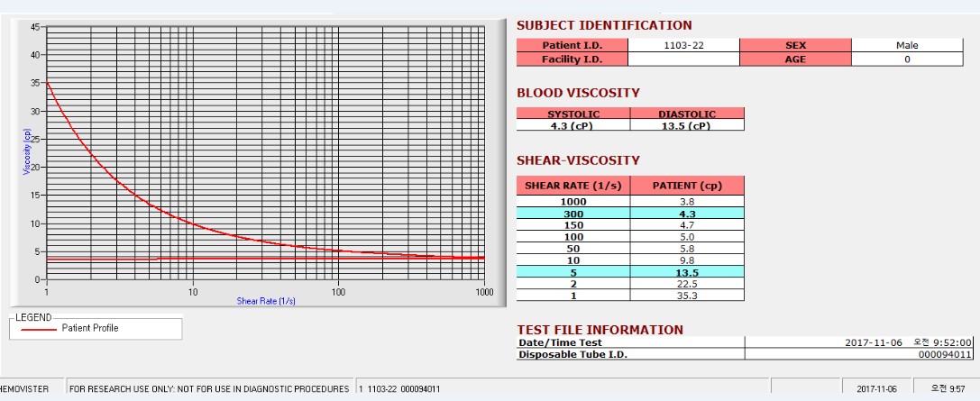Click the SEX value Male
Screen dimensions: 980x401
(907, 45)
